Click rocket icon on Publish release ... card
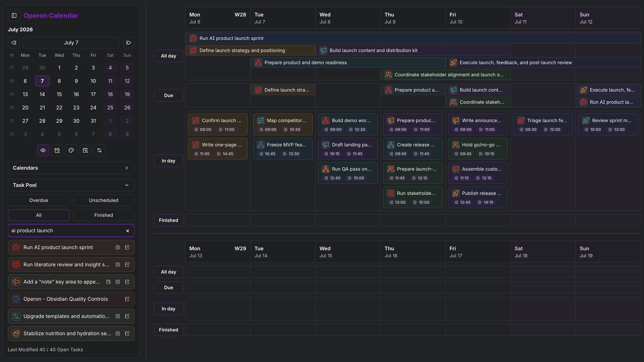 pyautogui.click(x=456, y=193)
